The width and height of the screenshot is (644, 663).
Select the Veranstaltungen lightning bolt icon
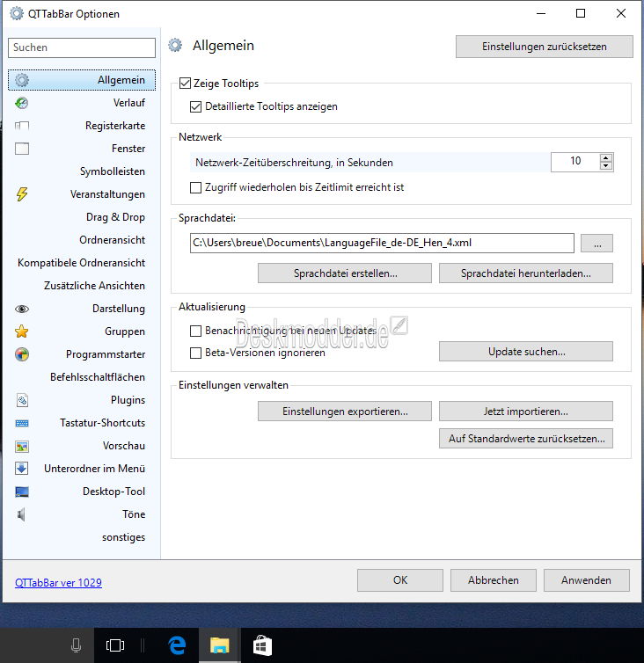tap(22, 194)
